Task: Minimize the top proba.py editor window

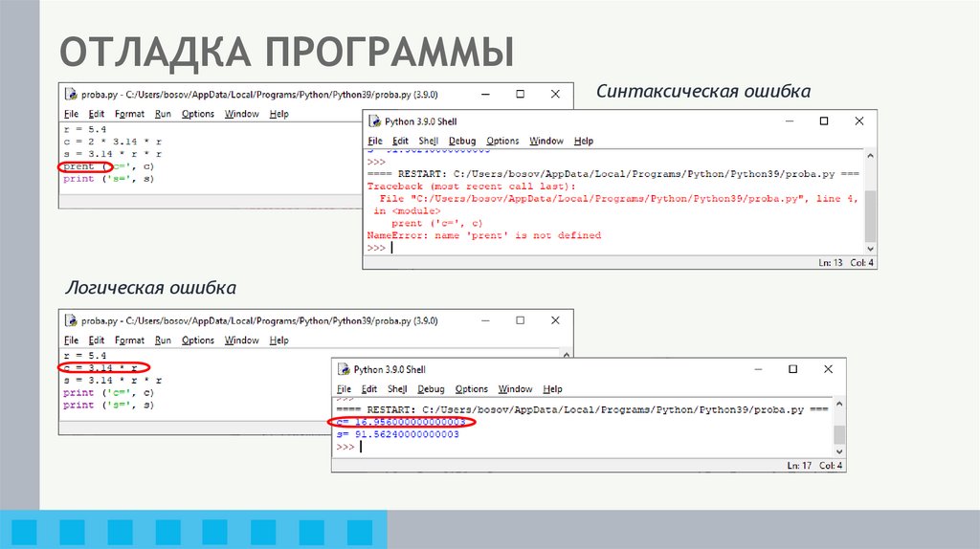Action: 485,95
